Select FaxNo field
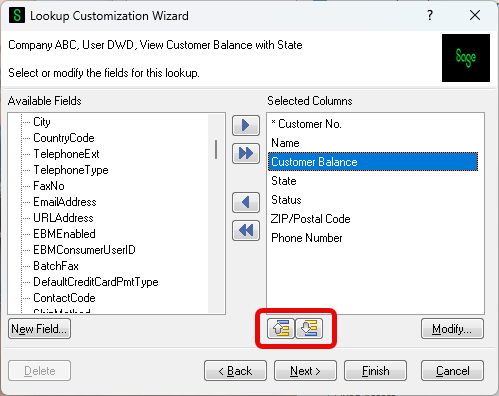Image resolution: width=499 pixels, height=396 pixels. point(49,186)
